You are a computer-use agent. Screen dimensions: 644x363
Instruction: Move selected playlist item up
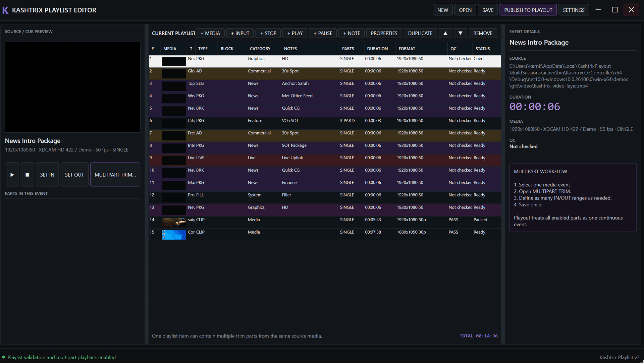(445, 33)
